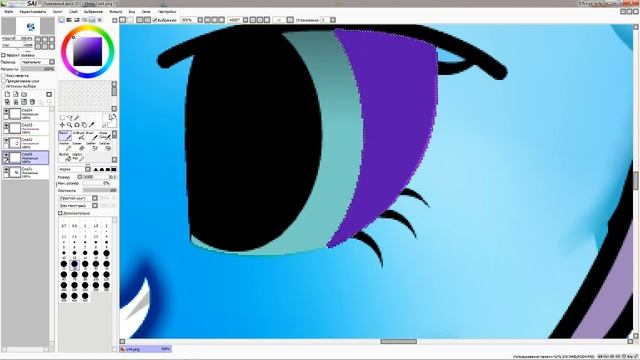The image size is (640, 360).
Task: Choose the SelEras selection eraser tool
Action: click(104, 146)
